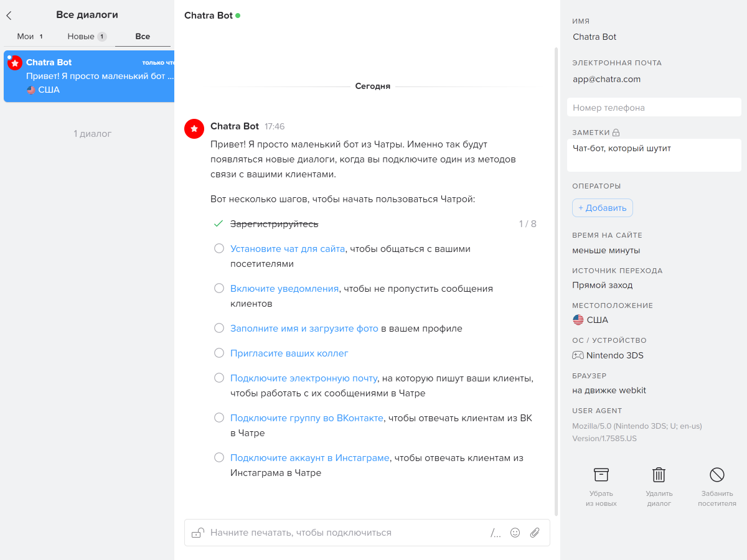
Task: Click the user agent string Mozilla/5.0
Action: click(637, 432)
